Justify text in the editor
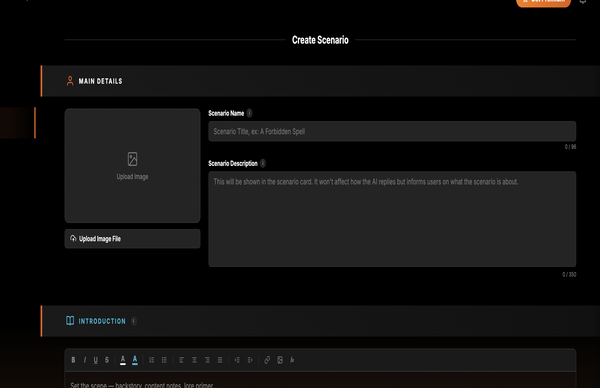Screen dimensions: 600x388 click(x=220, y=360)
